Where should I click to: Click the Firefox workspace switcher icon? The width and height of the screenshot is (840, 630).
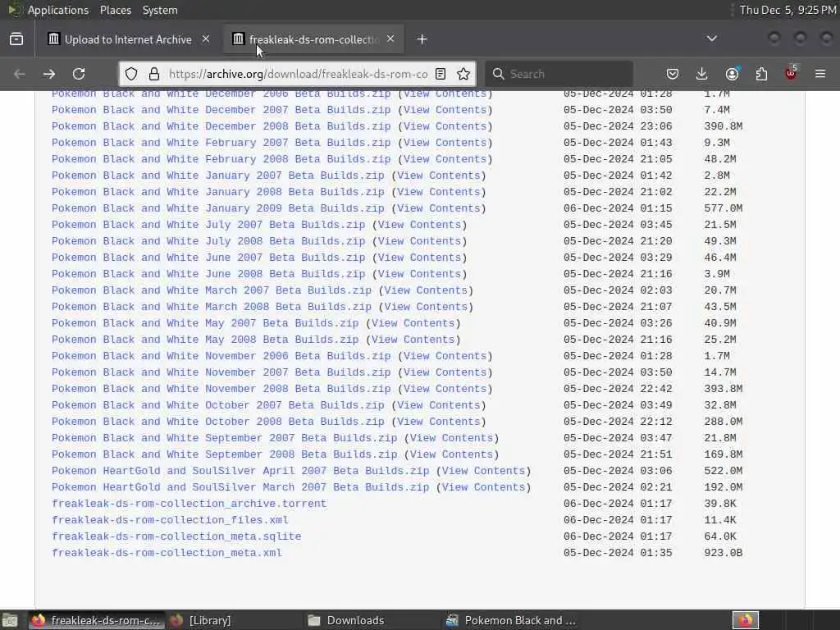746,620
